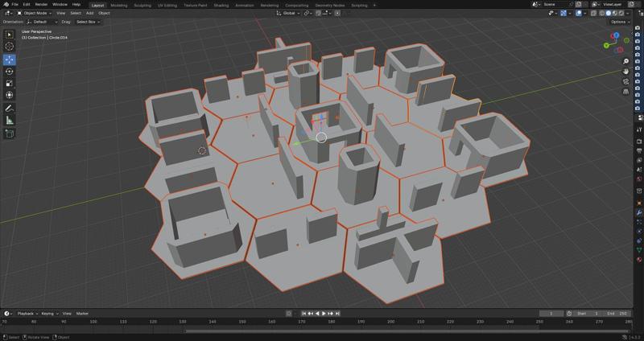
Task: Toggle snapping magnet button
Action: tap(318, 13)
